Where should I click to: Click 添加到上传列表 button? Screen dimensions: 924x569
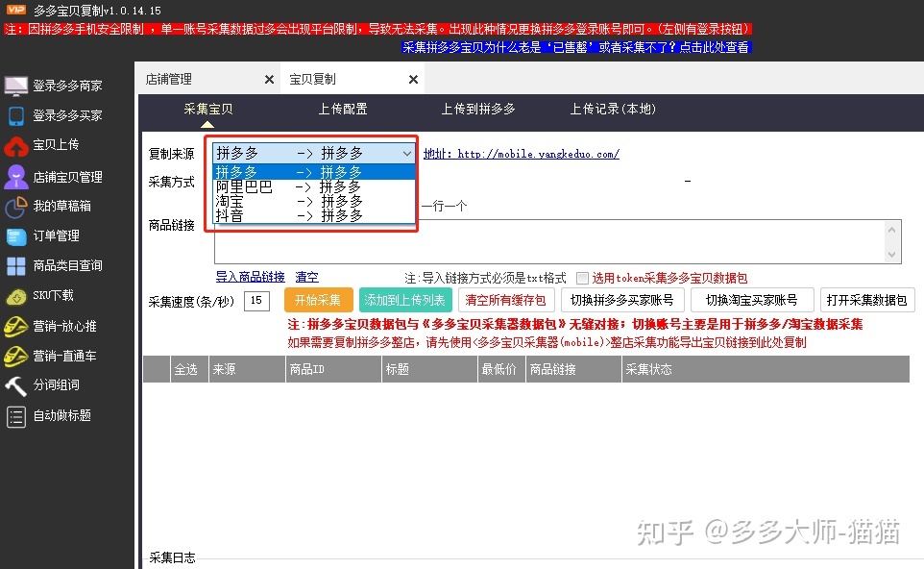point(404,300)
